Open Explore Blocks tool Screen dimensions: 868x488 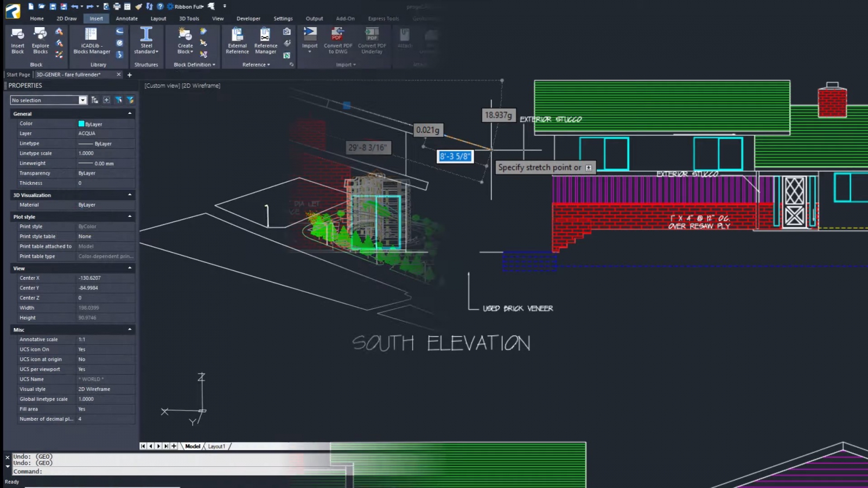pos(40,40)
